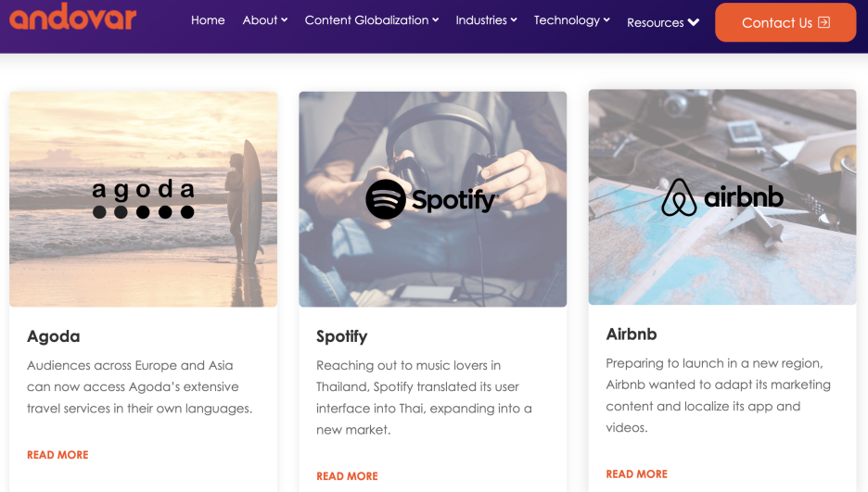Click Read More link under Airbnb
This screenshot has height=492, width=868.
[x=636, y=474]
